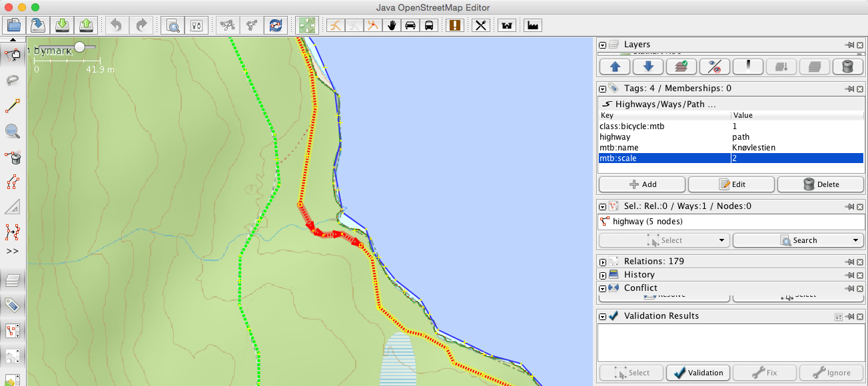Toggle the Selection list panel from left toolbar
The image size is (868, 386).
(x=13, y=331)
